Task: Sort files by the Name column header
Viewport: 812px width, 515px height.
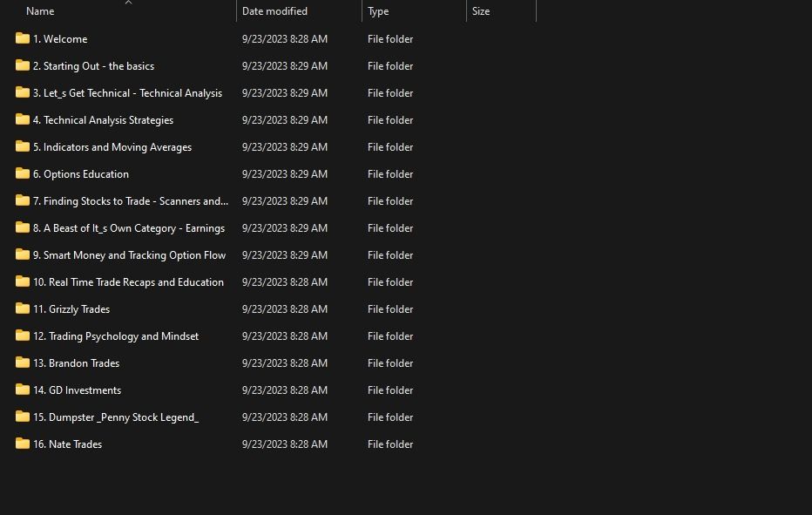Action: pyautogui.click(x=40, y=11)
